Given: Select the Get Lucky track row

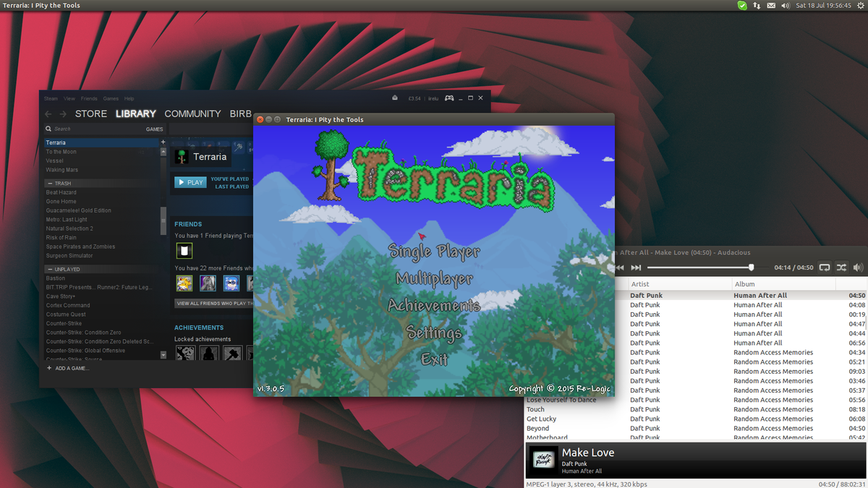Looking at the screenshot, I should tap(696, 419).
